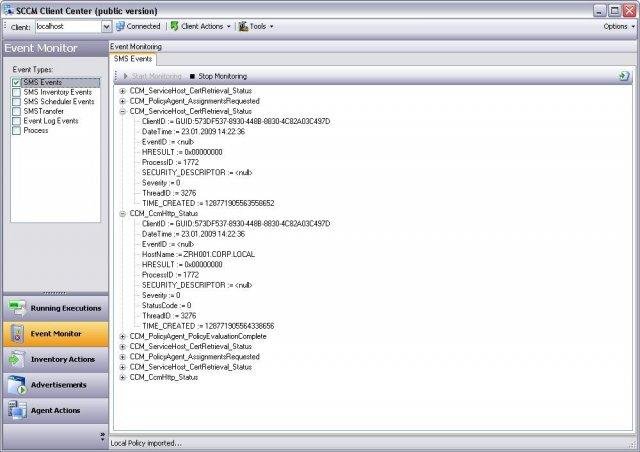The width and height of the screenshot is (640, 452).
Task: Click the Client Actions shield icon
Action: point(174,26)
